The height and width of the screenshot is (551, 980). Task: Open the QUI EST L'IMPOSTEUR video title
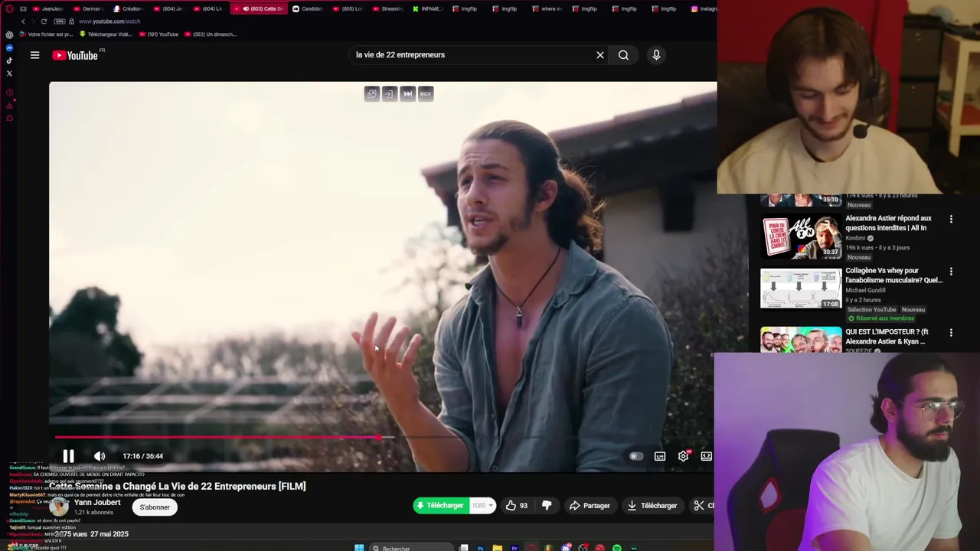tap(887, 337)
